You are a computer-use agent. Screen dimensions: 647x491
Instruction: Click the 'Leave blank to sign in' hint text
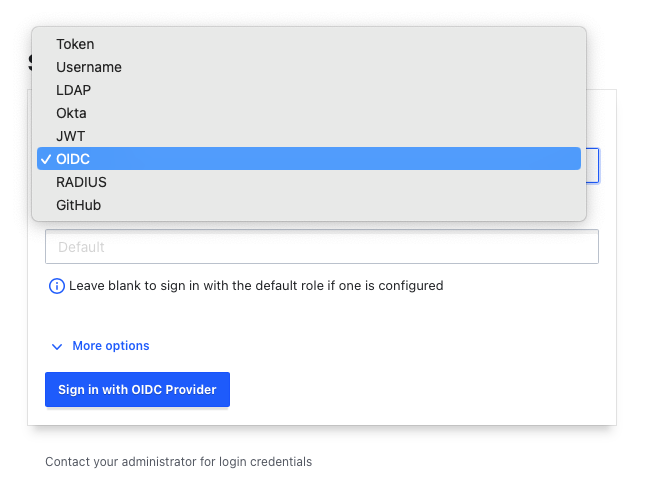coord(256,286)
